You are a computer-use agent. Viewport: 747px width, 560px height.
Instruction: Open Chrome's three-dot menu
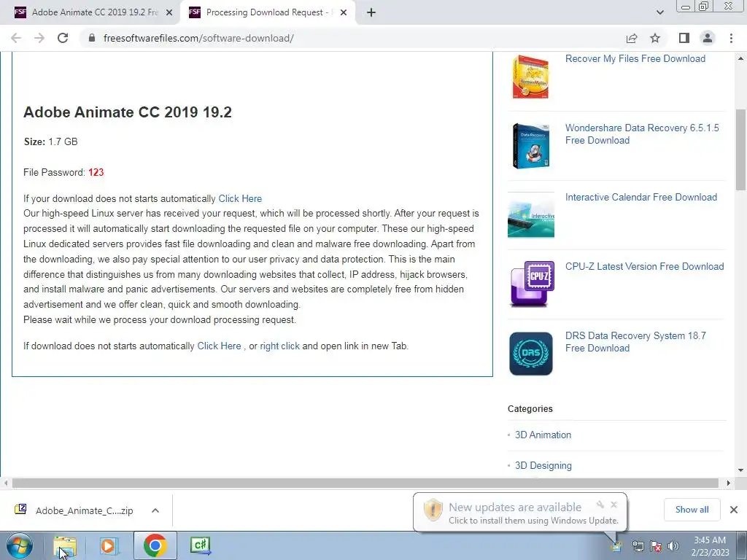731,38
